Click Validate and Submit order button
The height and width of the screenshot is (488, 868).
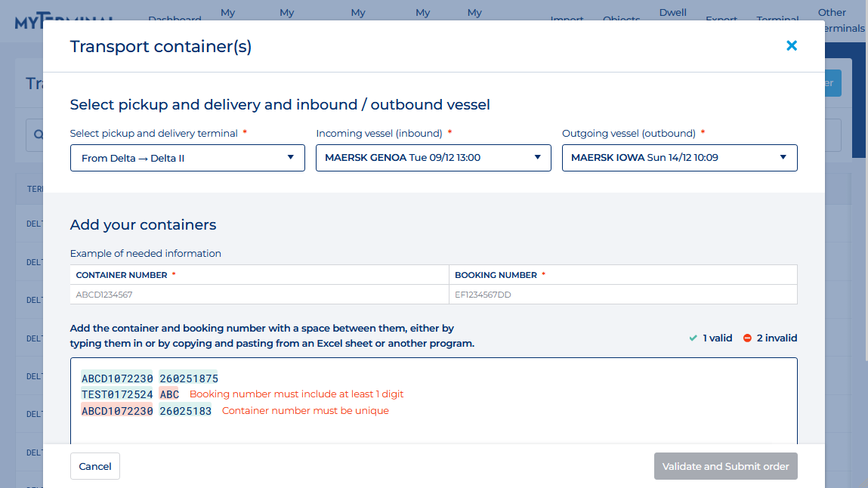(725, 466)
